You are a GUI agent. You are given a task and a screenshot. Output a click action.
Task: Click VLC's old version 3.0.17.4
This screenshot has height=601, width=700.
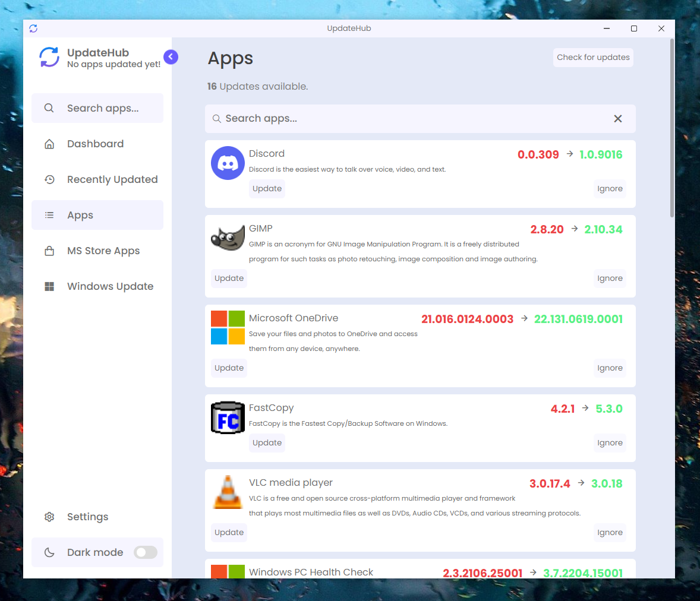click(550, 483)
